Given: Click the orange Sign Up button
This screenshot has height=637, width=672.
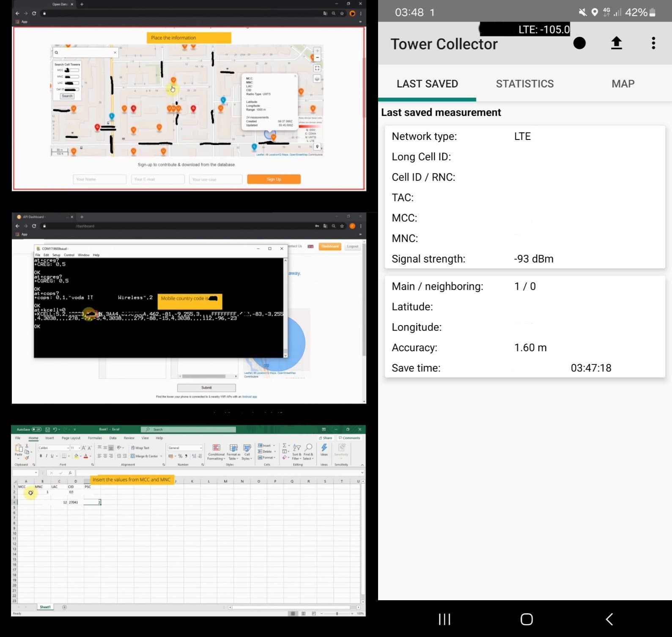Looking at the screenshot, I should pos(274,179).
